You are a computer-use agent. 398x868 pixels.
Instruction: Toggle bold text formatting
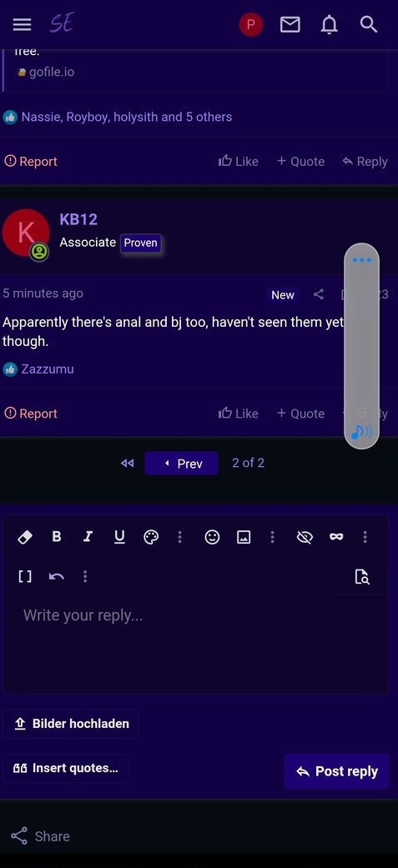point(56,536)
